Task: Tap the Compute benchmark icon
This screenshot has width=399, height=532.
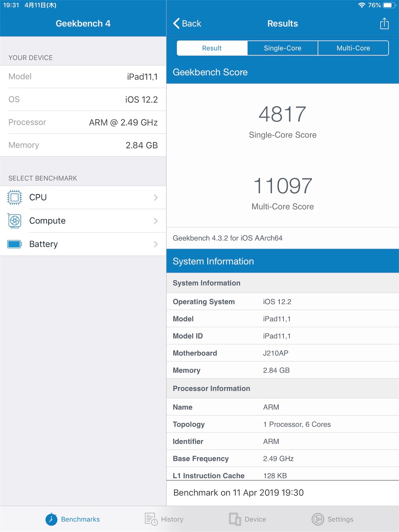Action: coord(15,221)
